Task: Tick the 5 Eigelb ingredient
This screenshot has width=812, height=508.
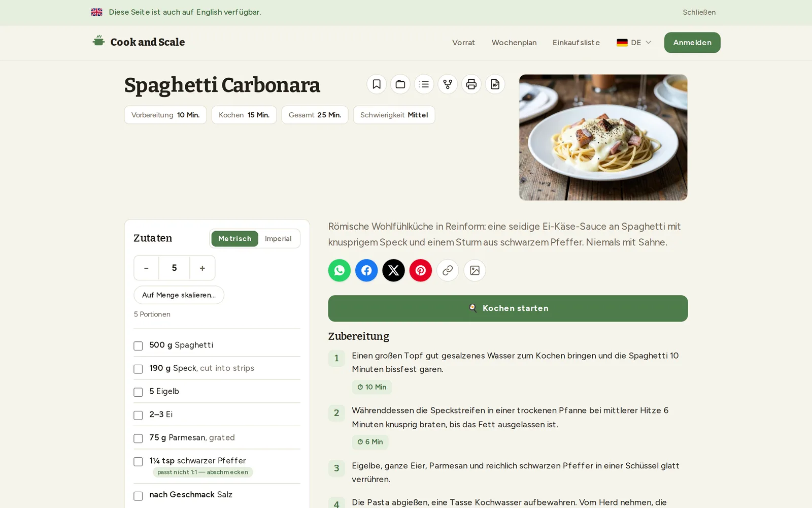Action: point(138,392)
